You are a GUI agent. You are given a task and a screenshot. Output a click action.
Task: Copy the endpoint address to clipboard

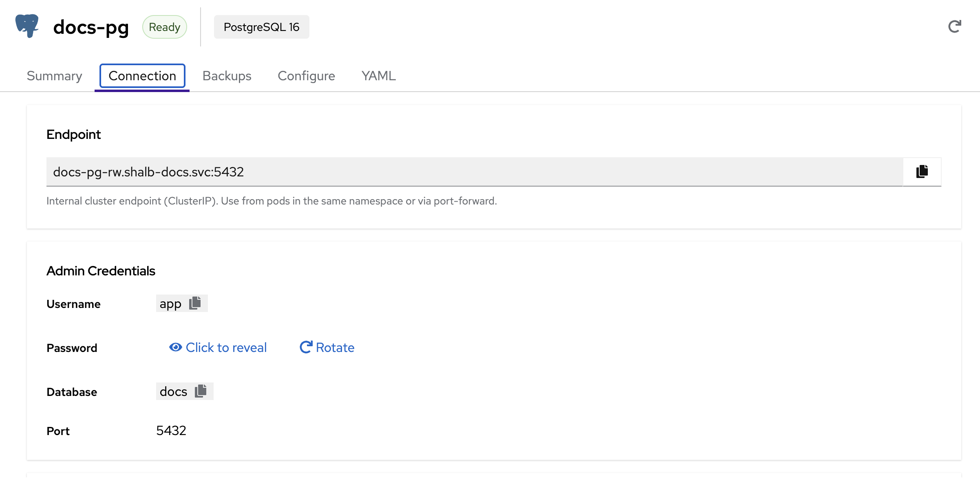pos(922,171)
